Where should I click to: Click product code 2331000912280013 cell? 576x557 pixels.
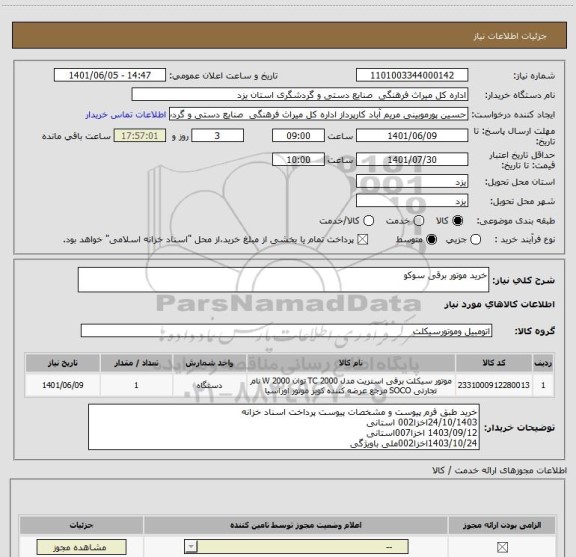coord(494,385)
